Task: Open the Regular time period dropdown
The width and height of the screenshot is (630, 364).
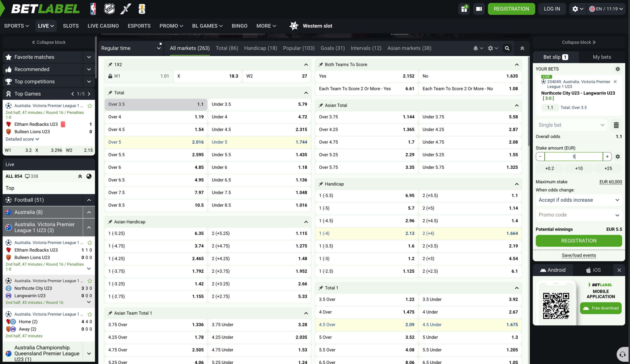Action: tap(131, 48)
